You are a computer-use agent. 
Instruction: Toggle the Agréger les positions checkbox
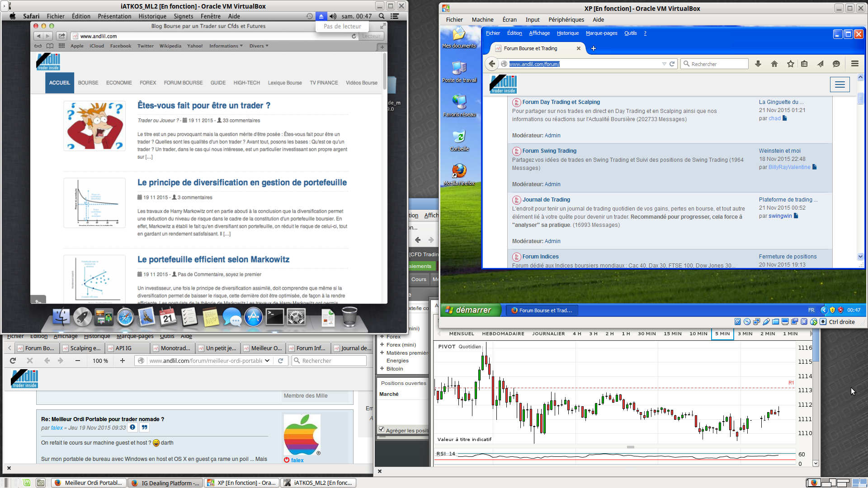(x=382, y=430)
